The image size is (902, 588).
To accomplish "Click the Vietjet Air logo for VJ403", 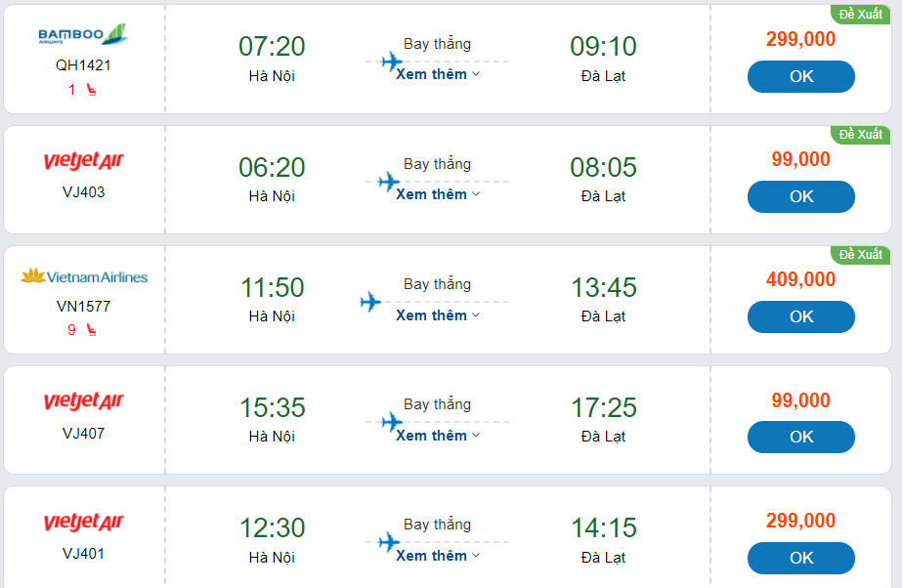I will click(x=84, y=160).
